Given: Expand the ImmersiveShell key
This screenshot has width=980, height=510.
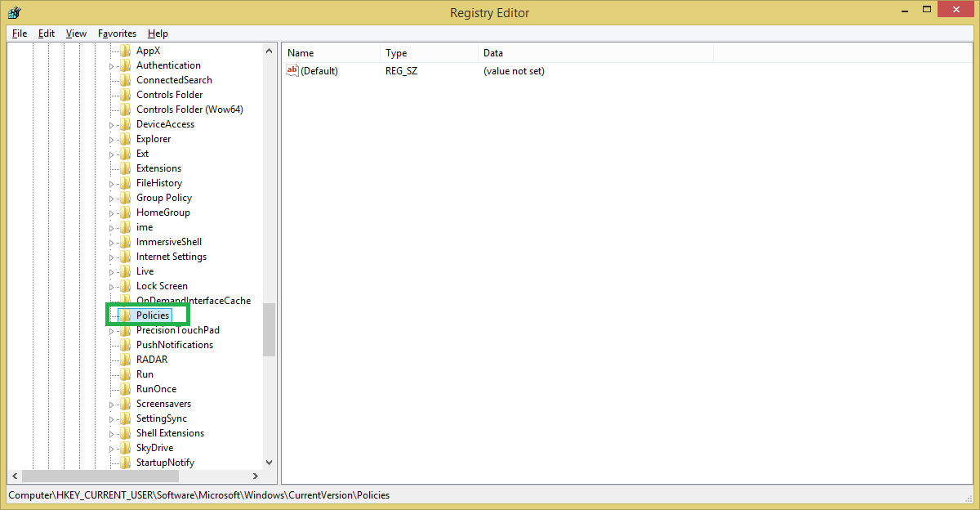Looking at the screenshot, I should click(112, 243).
